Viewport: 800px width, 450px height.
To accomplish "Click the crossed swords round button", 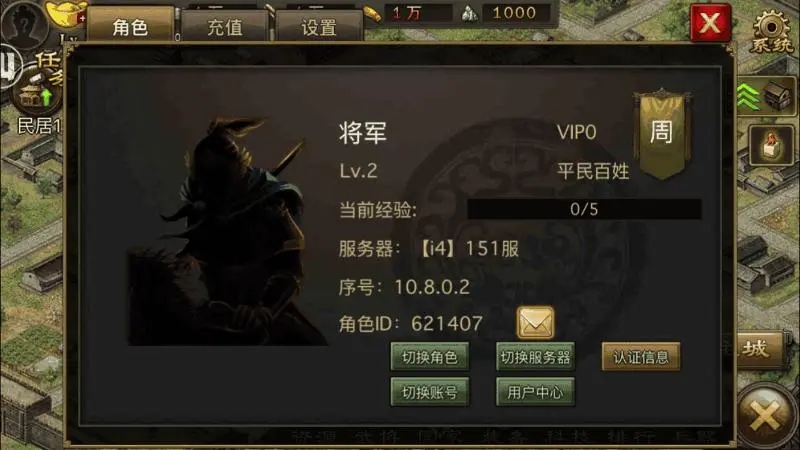I will tap(766, 416).
